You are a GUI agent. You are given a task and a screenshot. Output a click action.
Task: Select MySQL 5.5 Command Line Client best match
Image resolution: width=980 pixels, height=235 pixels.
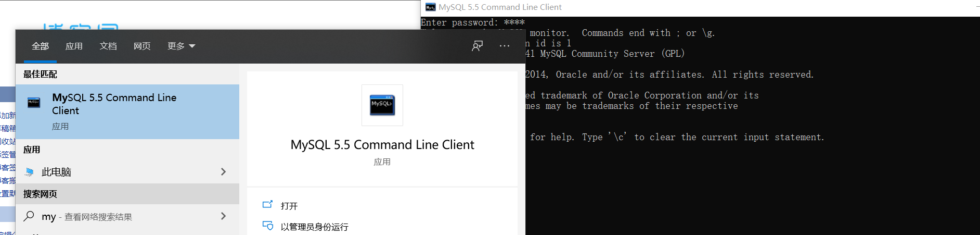127,112
